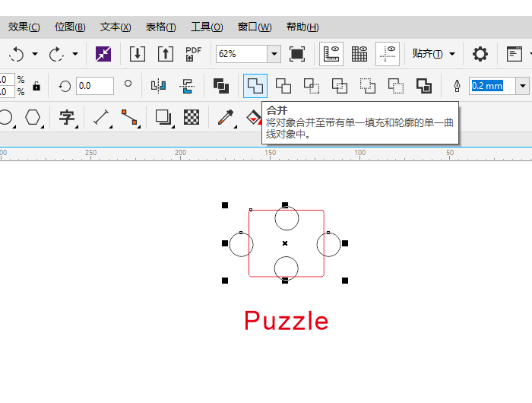The width and height of the screenshot is (532, 403).
Task: Toggle the lock ratio padlock
Action: coord(36,86)
